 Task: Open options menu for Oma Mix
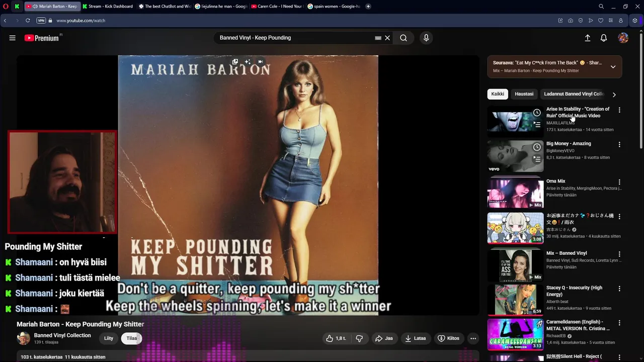pos(619,182)
